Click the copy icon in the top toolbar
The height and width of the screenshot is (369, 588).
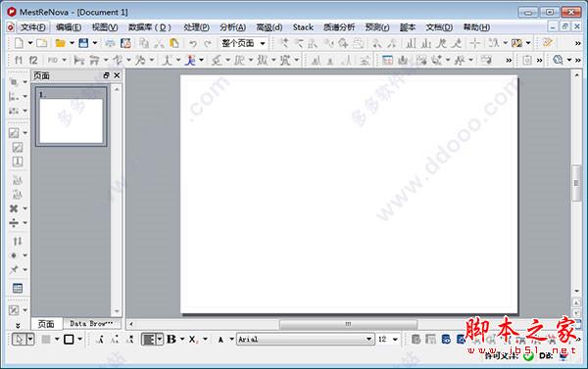coord(144,43)
